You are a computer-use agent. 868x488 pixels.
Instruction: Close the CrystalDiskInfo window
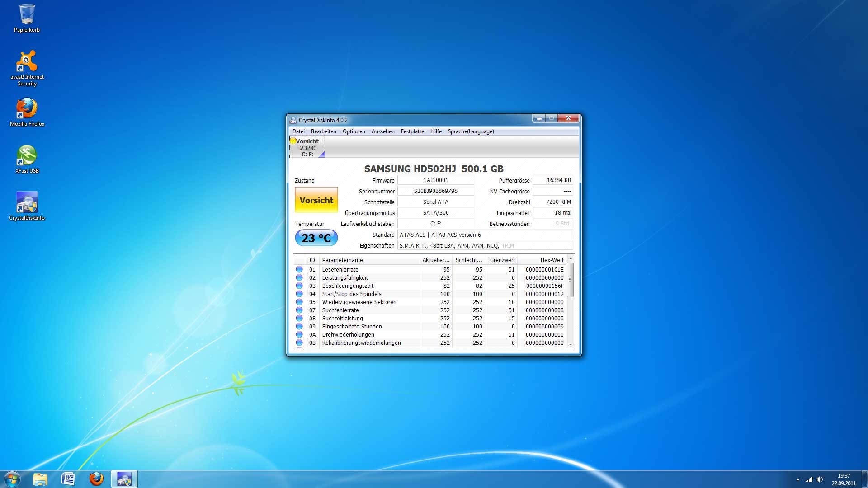[x=568, y=118]
